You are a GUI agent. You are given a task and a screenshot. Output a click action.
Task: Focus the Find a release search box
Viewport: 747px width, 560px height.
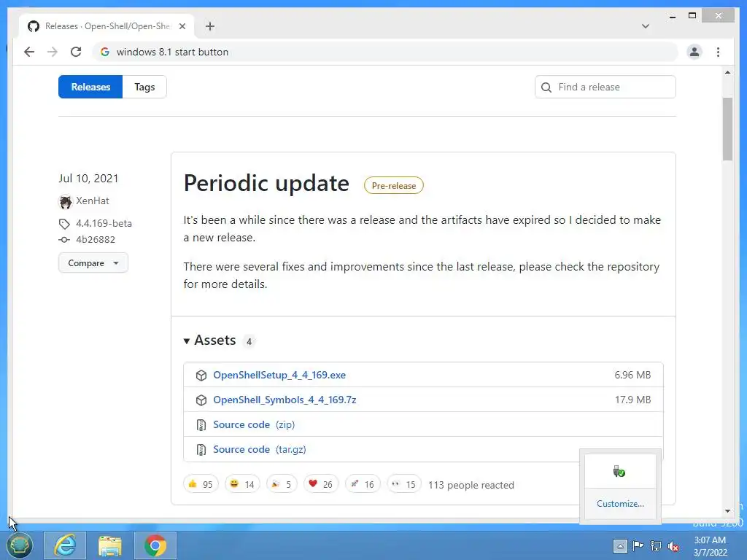point(605,87)
